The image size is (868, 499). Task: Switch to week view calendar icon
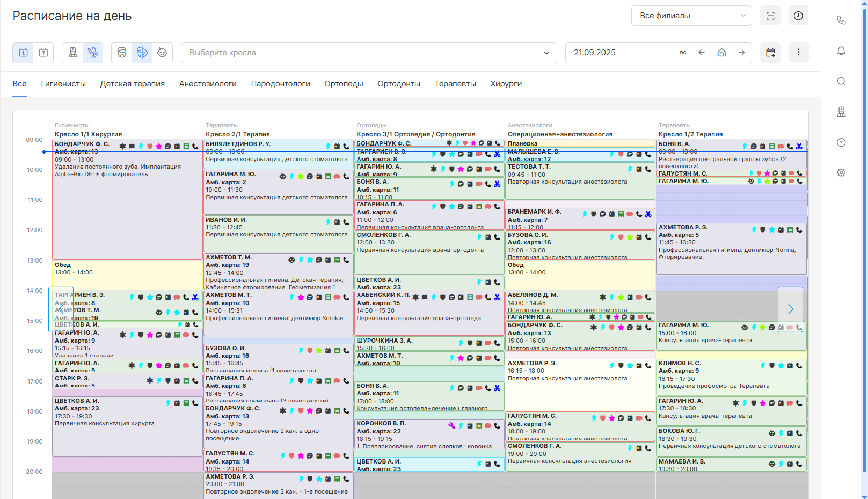pos(43,53)
